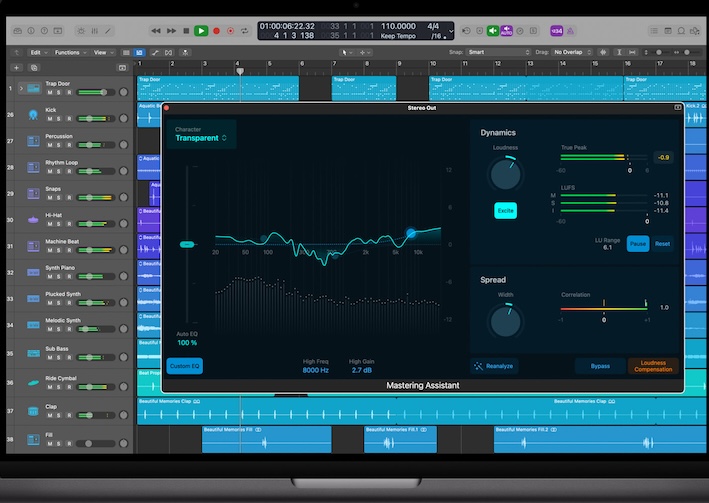
Task: Open the Functions menu
Action: pos(70,52)
